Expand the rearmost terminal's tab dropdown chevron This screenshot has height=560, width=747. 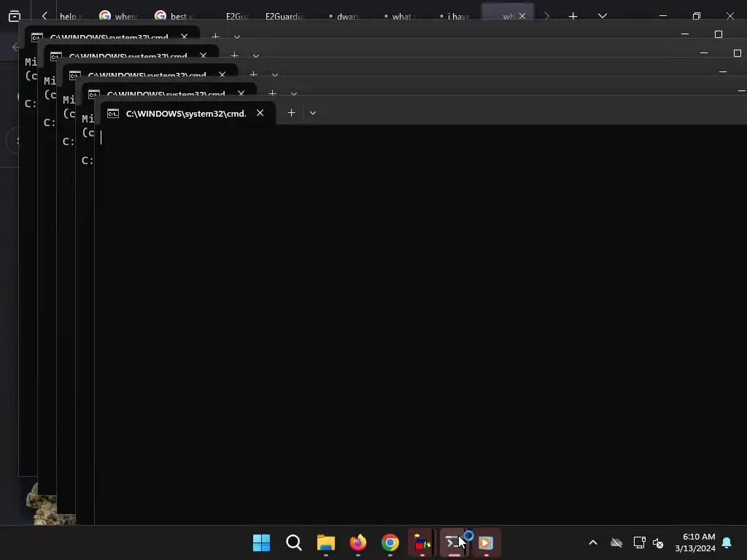(237, 36)
